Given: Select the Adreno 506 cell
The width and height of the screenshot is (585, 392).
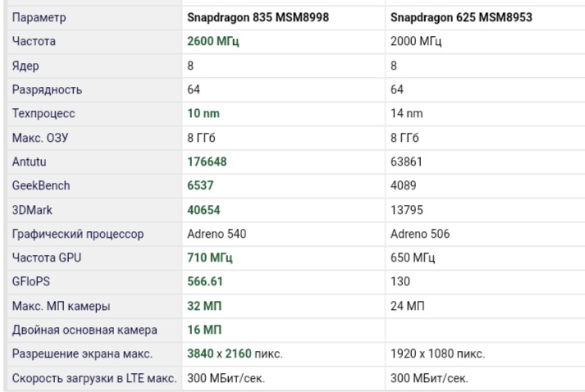Looking at the screenshot, I should coord(420,234).
